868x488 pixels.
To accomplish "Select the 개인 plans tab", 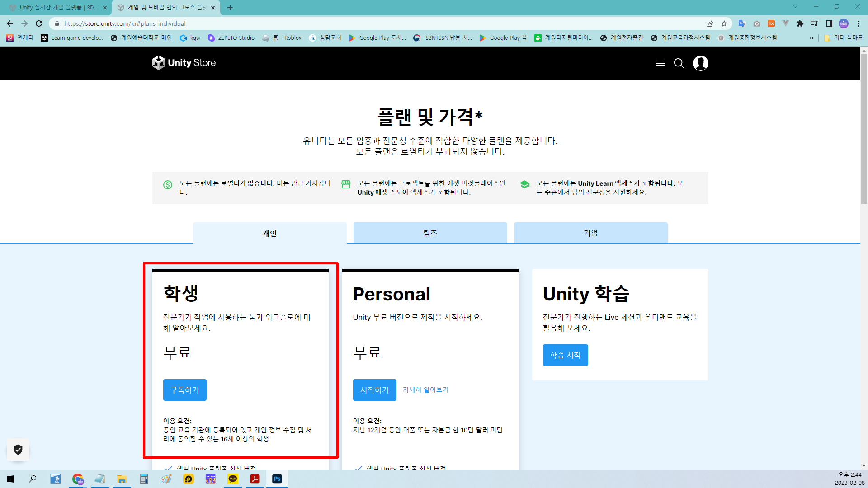I will tap(270, 233).
